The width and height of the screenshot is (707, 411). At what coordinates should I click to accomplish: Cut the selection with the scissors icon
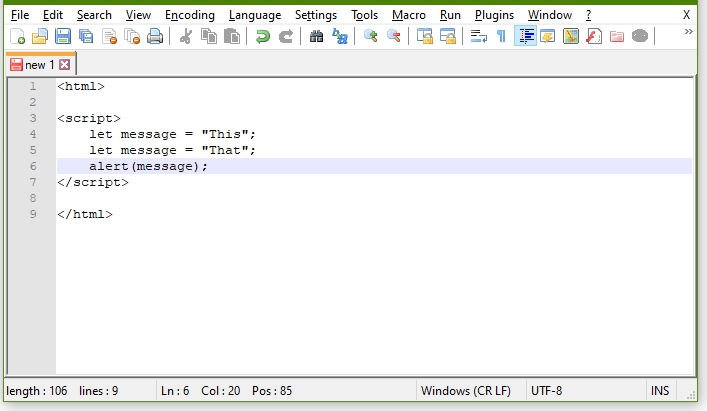[x=185, y=36]
